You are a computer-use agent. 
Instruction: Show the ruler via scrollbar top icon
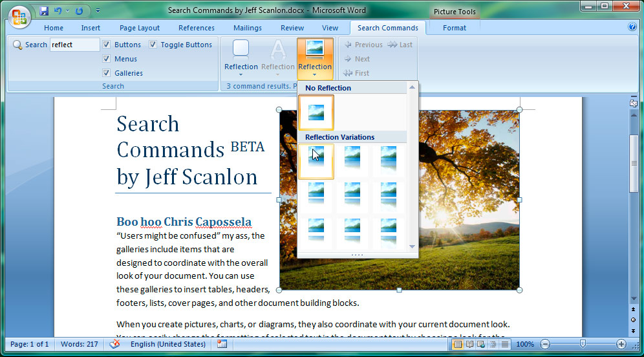[633, 103]
